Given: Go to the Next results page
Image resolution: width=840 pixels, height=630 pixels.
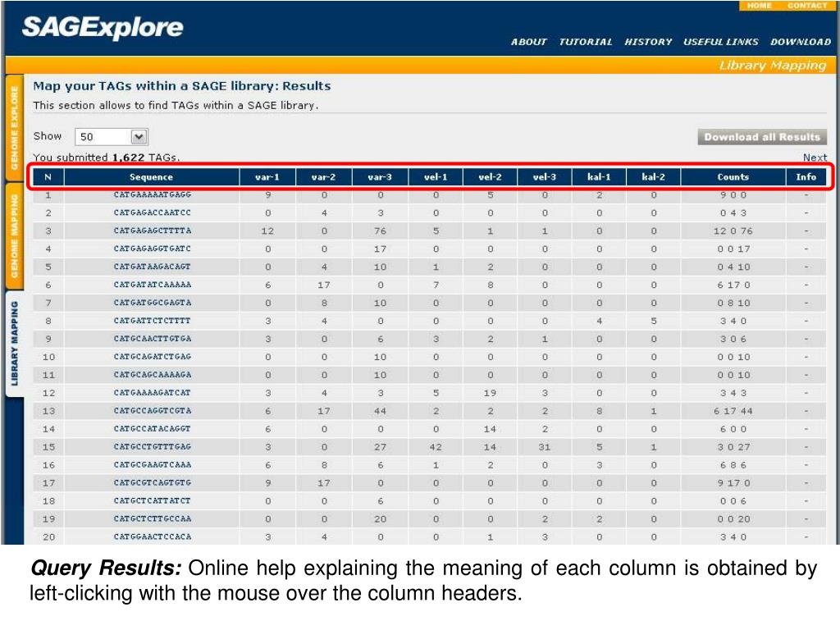Looking at the screenshot, I should (x=815, y=157).
